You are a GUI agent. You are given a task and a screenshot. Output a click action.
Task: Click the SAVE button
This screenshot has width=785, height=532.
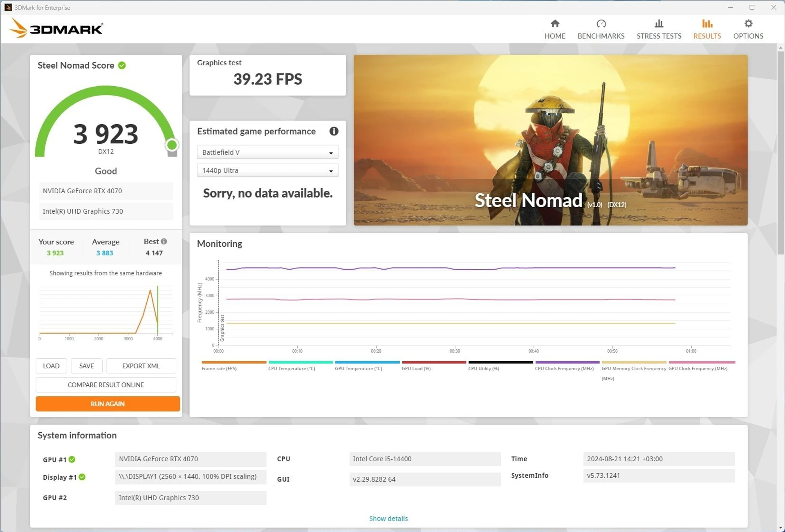(x=86, y=366)
